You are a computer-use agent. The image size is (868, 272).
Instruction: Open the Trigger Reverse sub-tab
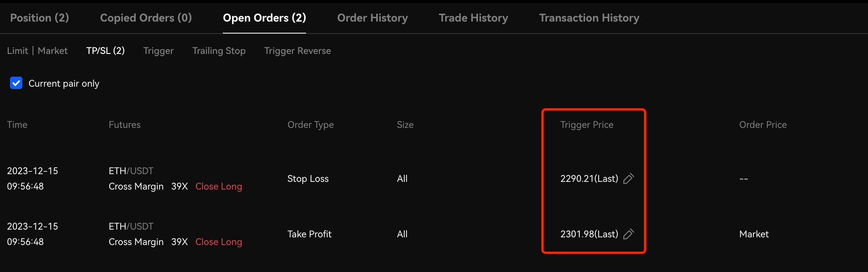[297, 51]
